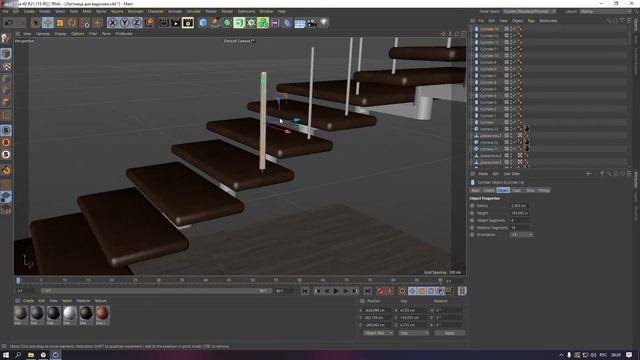The width and height of the screenshot is (640, 360).
Task: Open the Default Camera viewport dropdown
Action: (x=239, y=41)
